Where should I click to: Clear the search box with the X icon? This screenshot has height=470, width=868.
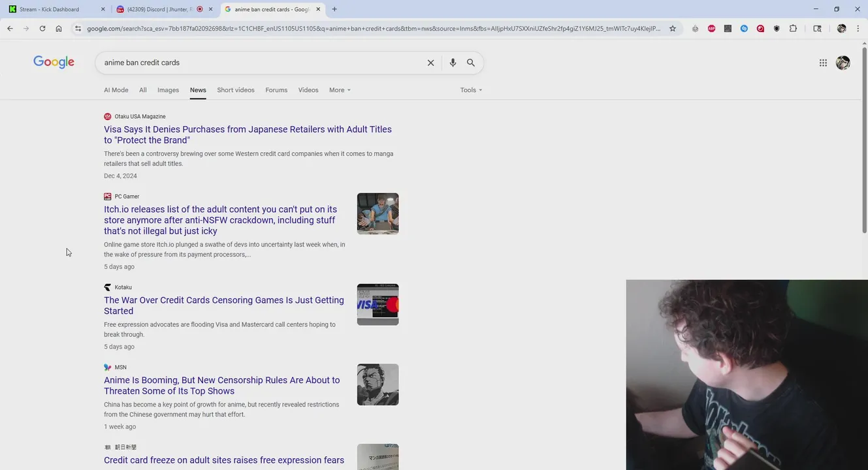click(x=430, y=63)
